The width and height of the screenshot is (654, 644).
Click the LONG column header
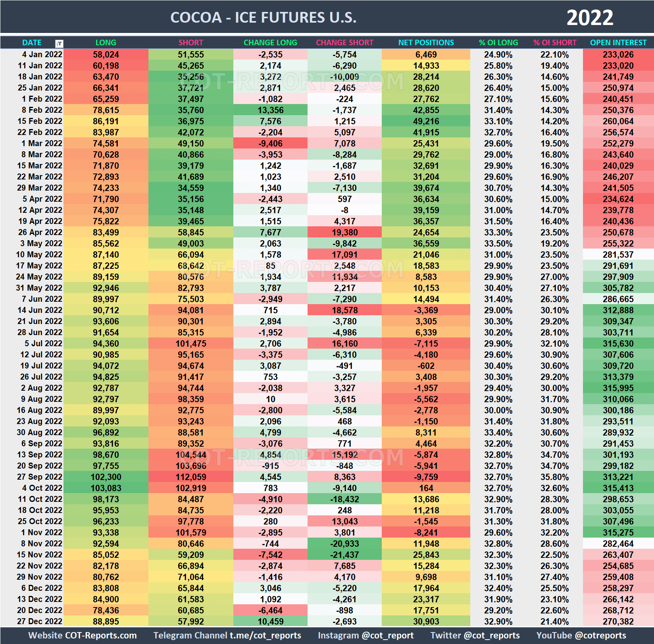point(105,42)
